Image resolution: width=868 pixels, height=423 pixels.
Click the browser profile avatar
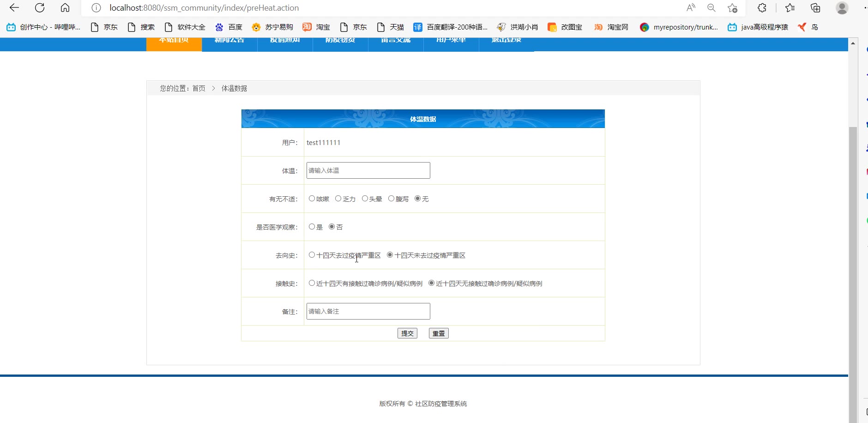click(x=842, y=8)
